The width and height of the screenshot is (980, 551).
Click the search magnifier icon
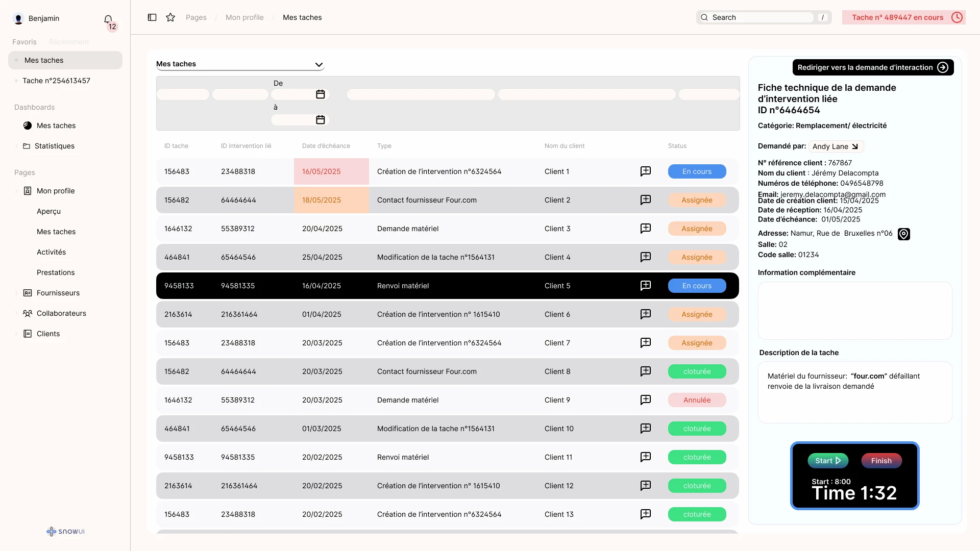pyautogui.click(x=704, y=17)
